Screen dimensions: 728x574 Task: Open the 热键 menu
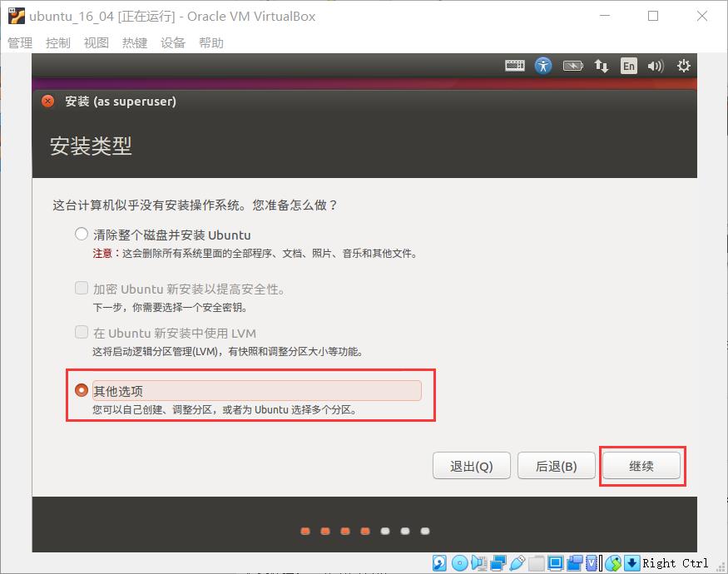point(135,42)
